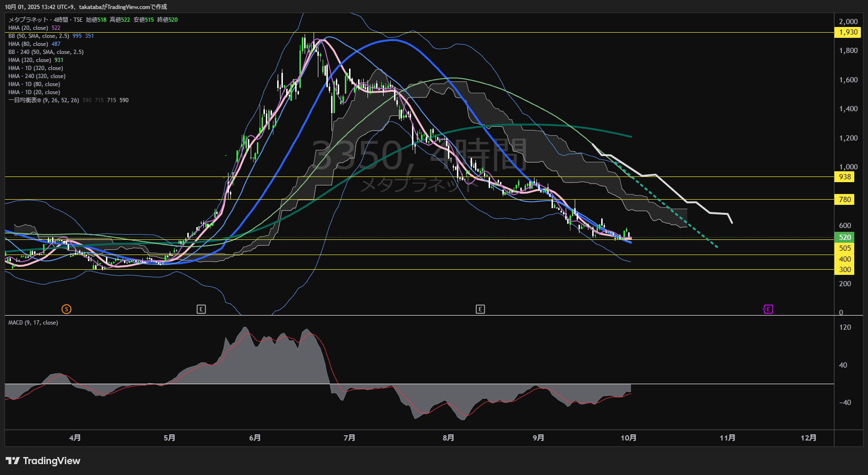Click the 10月 label on time axis
868x475 pixels.
click(x=628, y=438)
